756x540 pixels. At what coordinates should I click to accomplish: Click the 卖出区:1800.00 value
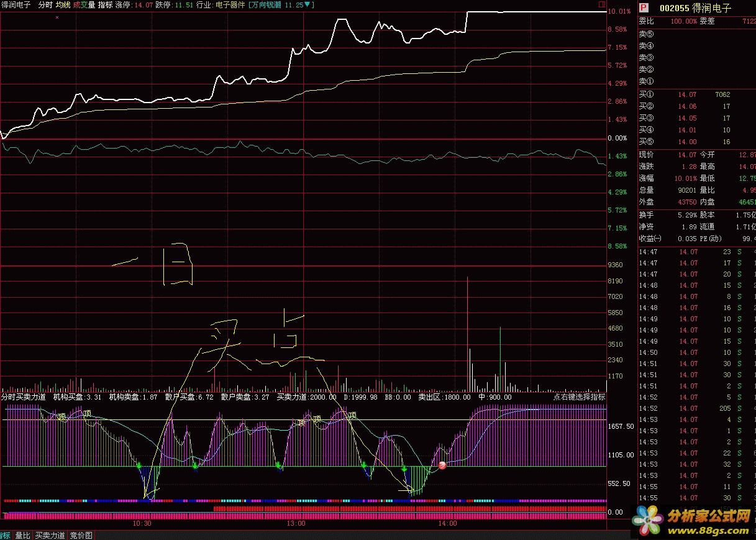click(444, 396)
